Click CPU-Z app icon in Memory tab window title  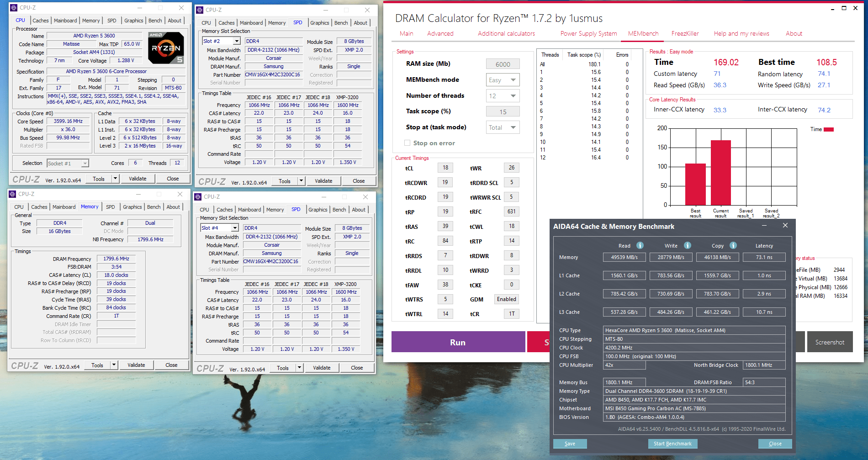pos(12,194)
